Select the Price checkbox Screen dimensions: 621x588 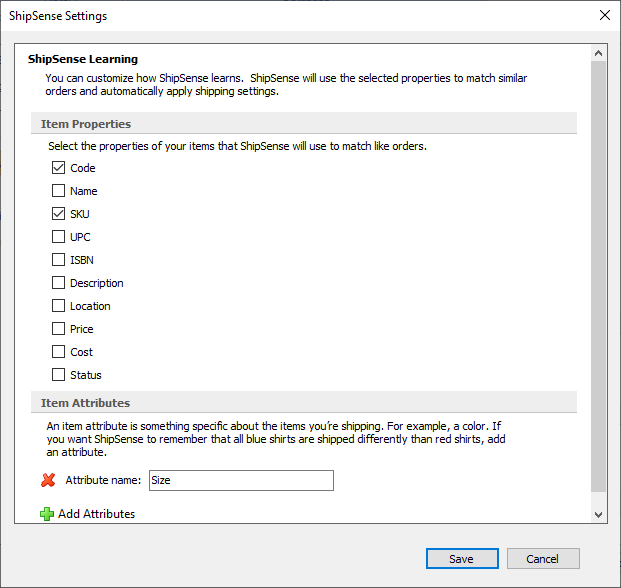click(58, 329)
